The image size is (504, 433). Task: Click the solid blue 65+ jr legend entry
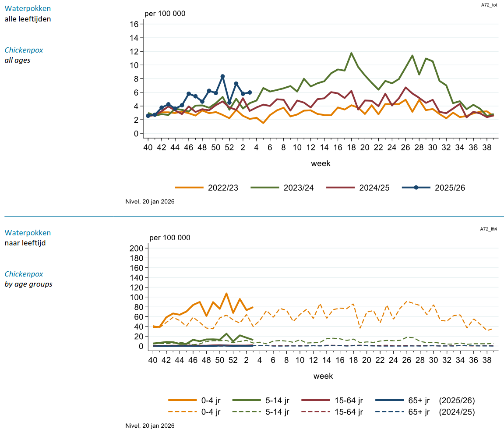coord(389,400)
